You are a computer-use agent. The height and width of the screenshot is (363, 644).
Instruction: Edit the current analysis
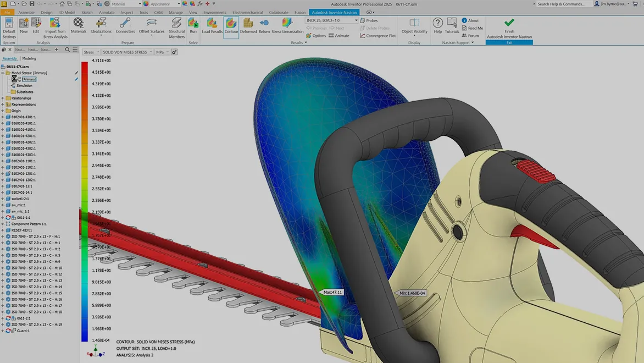(x=36, y=25)
